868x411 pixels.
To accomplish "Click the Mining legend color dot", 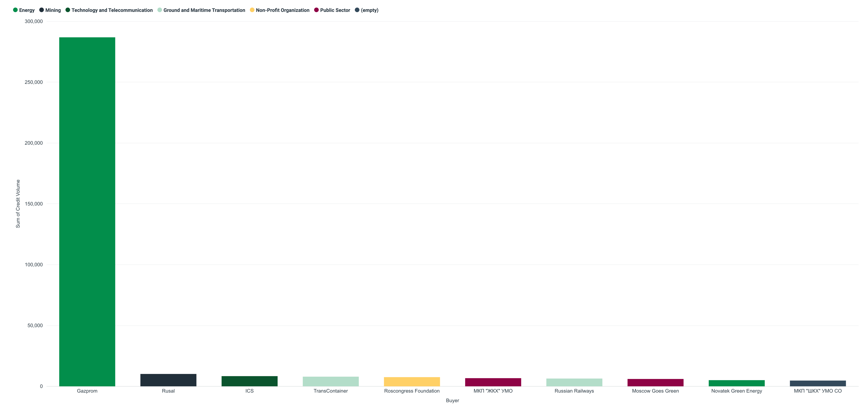I will coord(41,10).
